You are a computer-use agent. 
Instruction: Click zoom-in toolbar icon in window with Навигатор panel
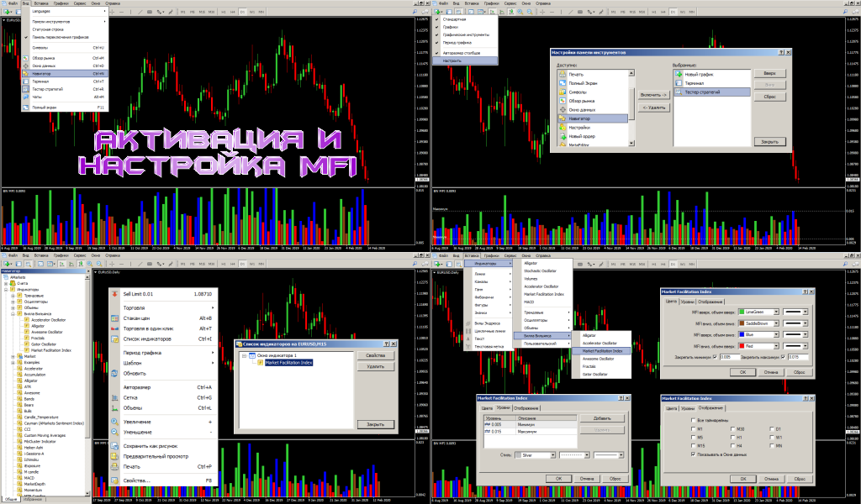coord(89,264)
